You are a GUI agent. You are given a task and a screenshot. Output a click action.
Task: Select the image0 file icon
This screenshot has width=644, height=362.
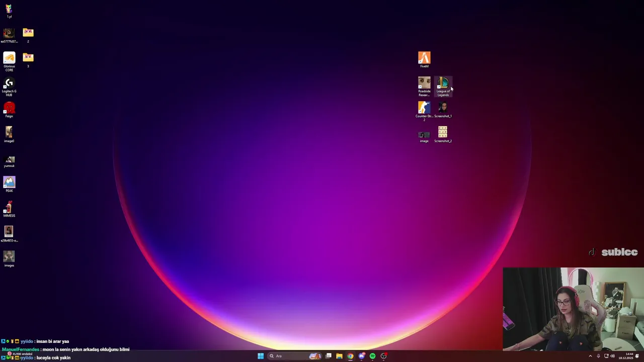(9, 134)
